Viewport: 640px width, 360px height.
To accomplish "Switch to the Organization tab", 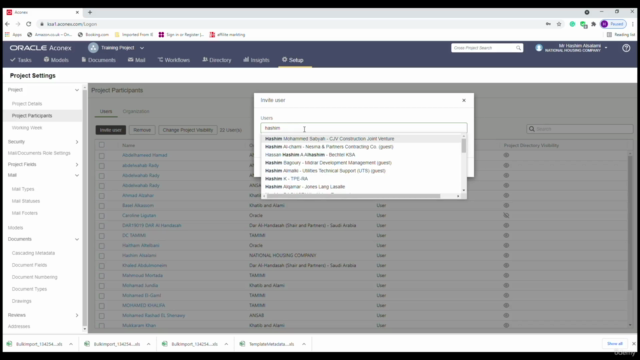I will 136,111.
